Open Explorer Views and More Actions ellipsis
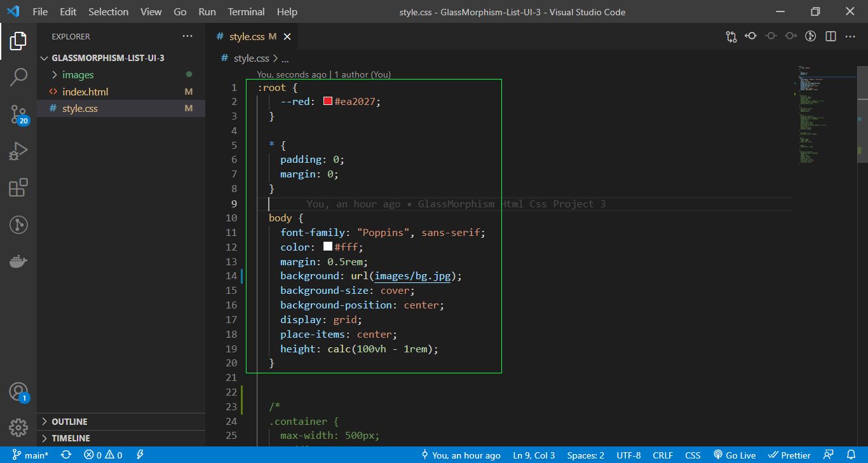The width and height of the screenshot is (868, 463). click(187, 36)
